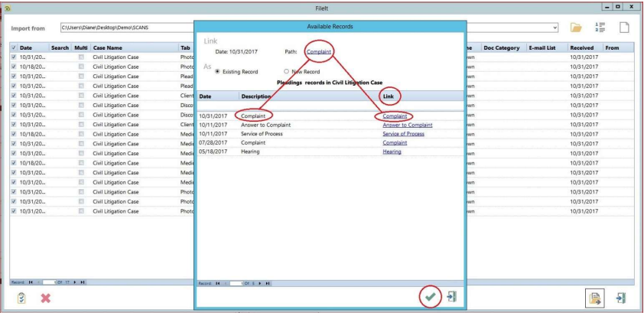
Task: Click the green checkmark confirm icon
Action: 431,297
